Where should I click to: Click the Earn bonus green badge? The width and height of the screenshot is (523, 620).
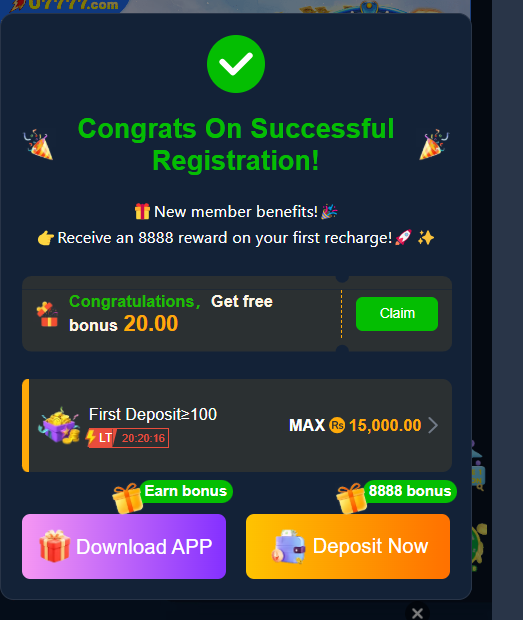click(x=186, y=491)
